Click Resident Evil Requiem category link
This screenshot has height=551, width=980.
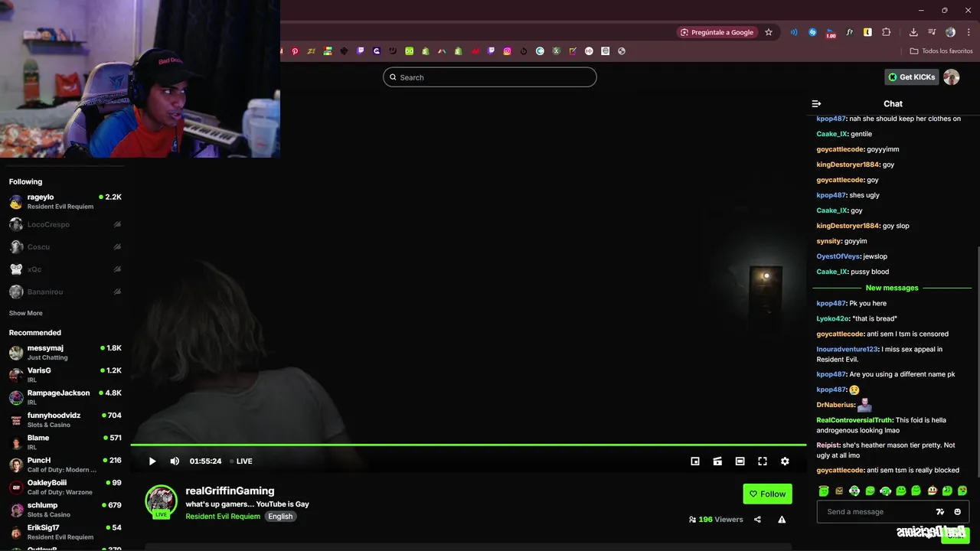[223, 517]
